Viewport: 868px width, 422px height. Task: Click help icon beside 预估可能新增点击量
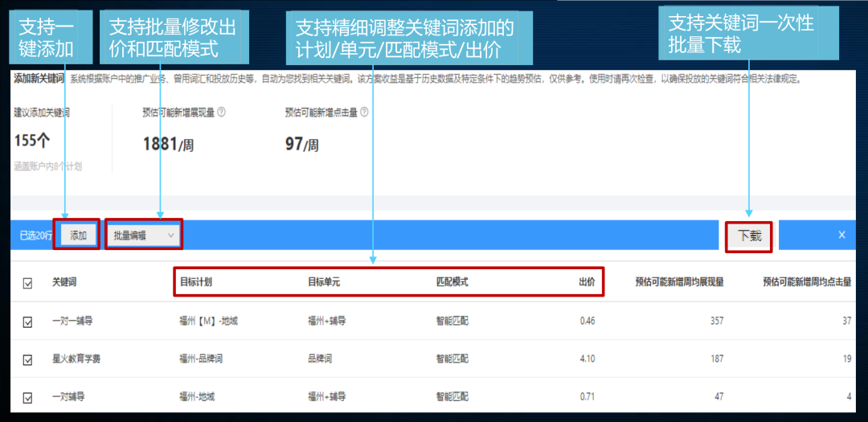364,113
